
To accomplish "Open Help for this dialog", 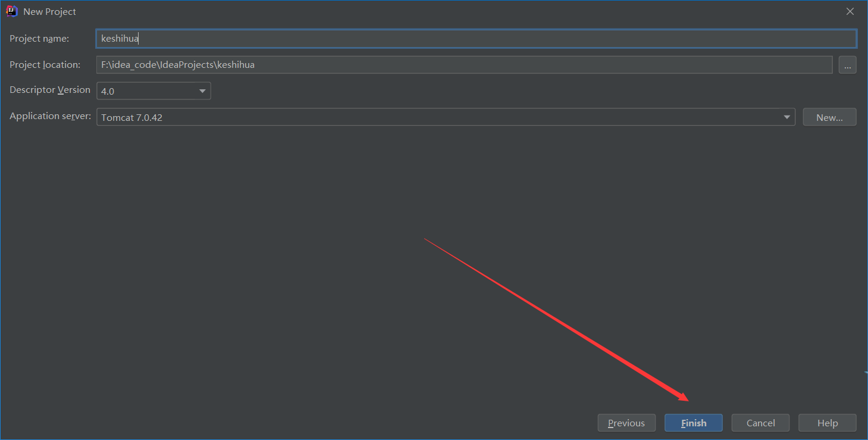I will pos(827,423).
